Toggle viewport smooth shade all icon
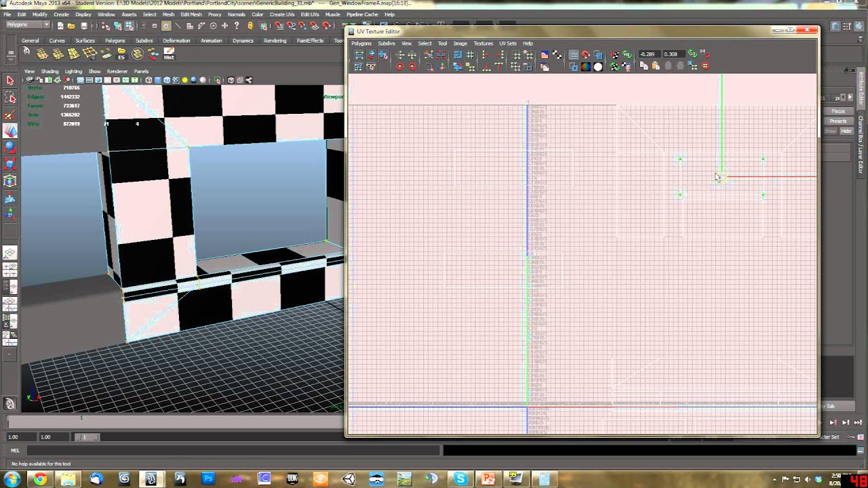This screenshot has height=488, width=868. (158, 80)
